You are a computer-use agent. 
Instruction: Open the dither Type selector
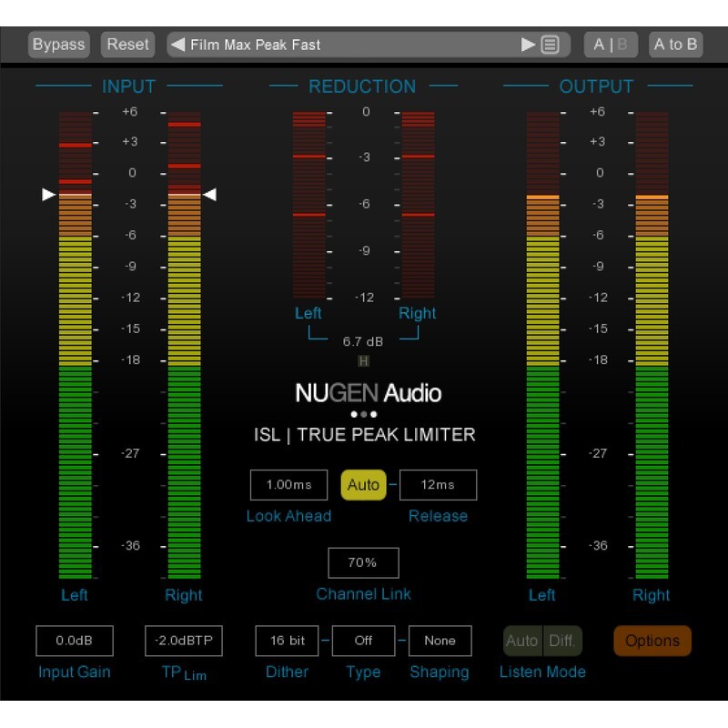(x=363, y=641)
